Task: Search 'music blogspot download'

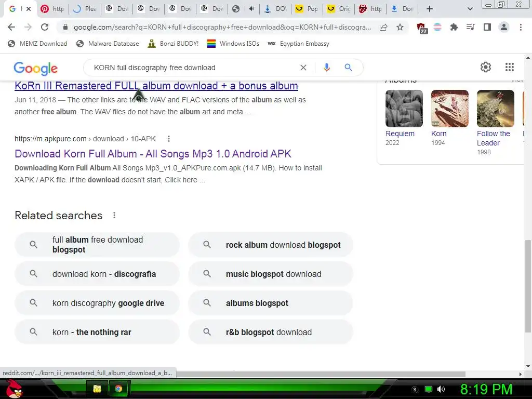Action: point(271,274)
